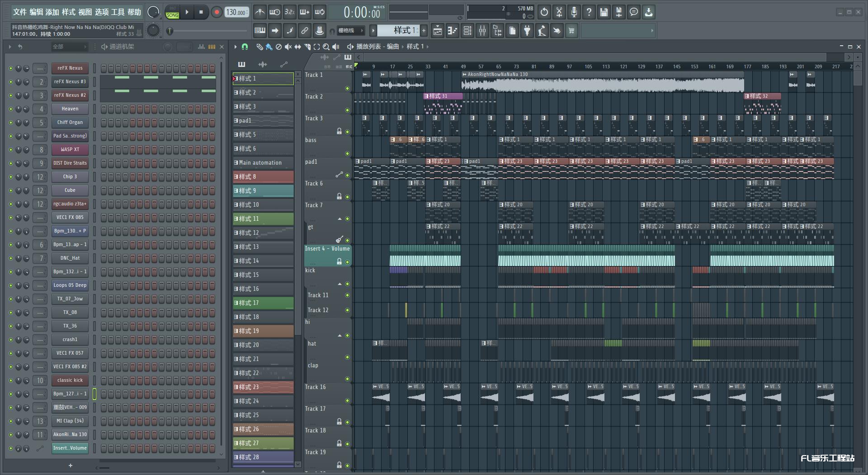
Task: Expand the hint bar panel arrow
Action: point(652,31)
